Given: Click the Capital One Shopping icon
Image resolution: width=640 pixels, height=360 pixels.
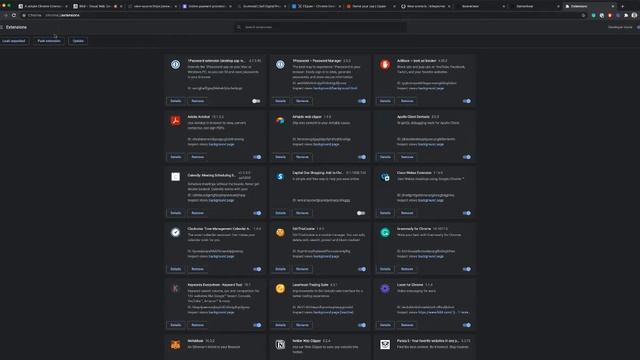Looking at the screenshot, I should pos(280,177).
